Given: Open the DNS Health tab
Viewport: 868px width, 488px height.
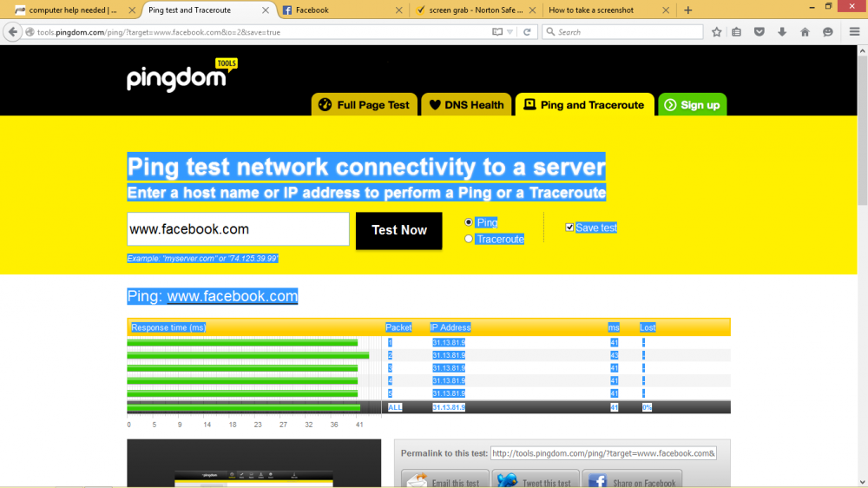Looking at the screenshot, I should (x=466, y=105).
